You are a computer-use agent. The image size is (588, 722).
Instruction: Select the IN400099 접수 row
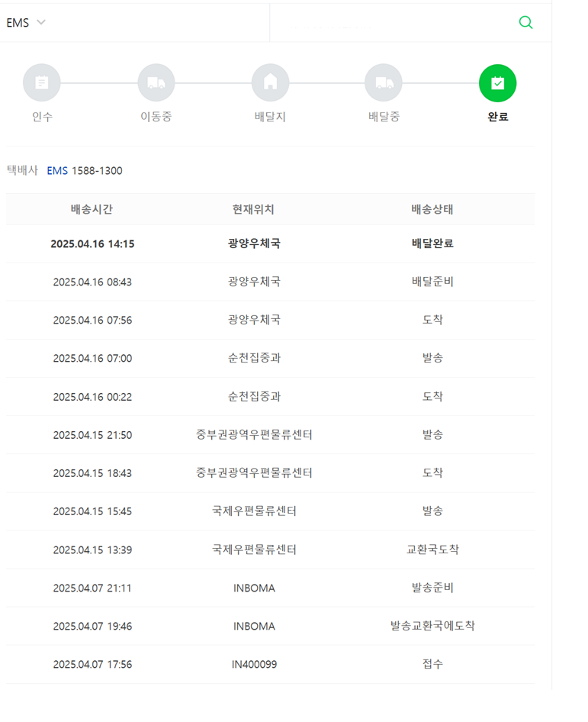(271, 665)
